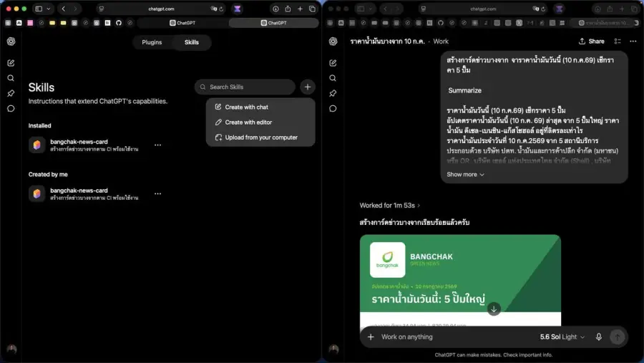Click ChatGPT logo in right window sidebar
The width and height of the screenshot is (644, 363).
pyautogui.click(x=333, y=41)
